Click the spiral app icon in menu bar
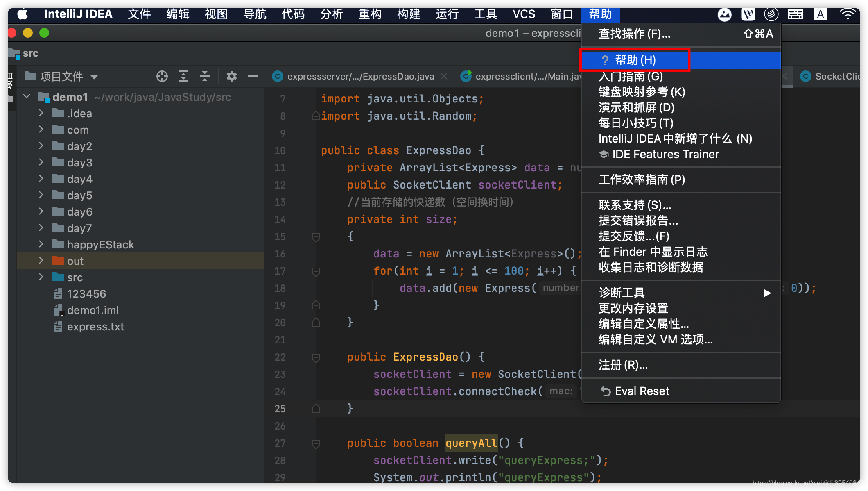This screenshot has width=868, height=491. coord(771,14)
